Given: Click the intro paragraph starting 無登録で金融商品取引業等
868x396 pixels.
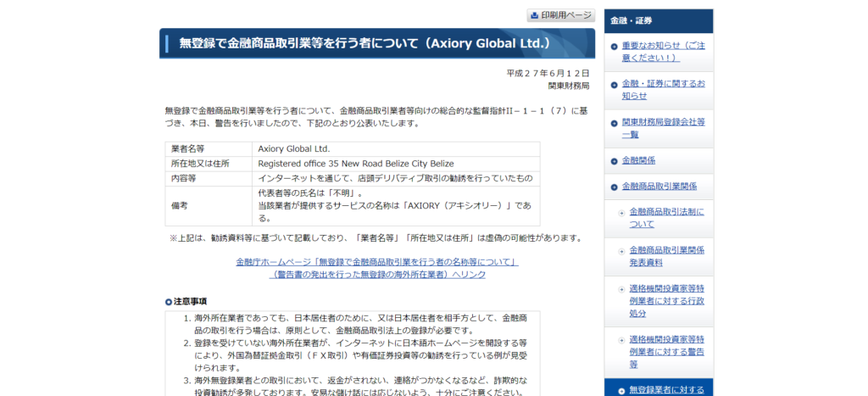Looking at the screenshot, I should 376,117.
